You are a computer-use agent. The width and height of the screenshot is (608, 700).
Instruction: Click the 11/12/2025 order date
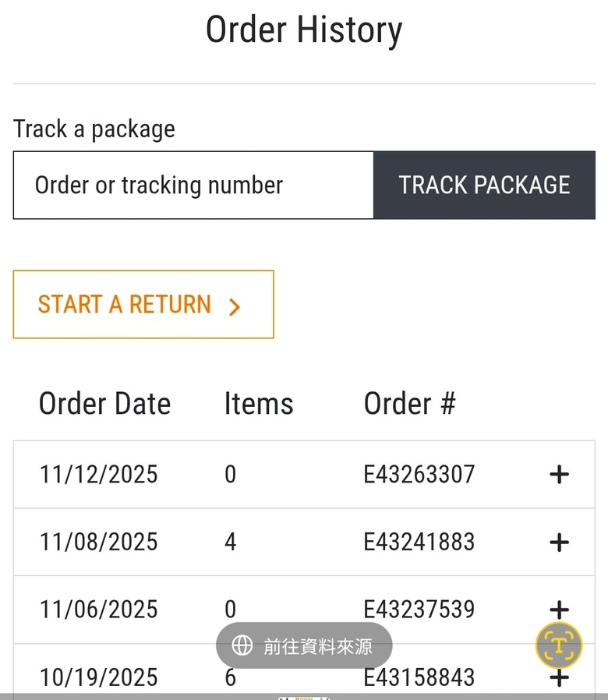[98, 474]
